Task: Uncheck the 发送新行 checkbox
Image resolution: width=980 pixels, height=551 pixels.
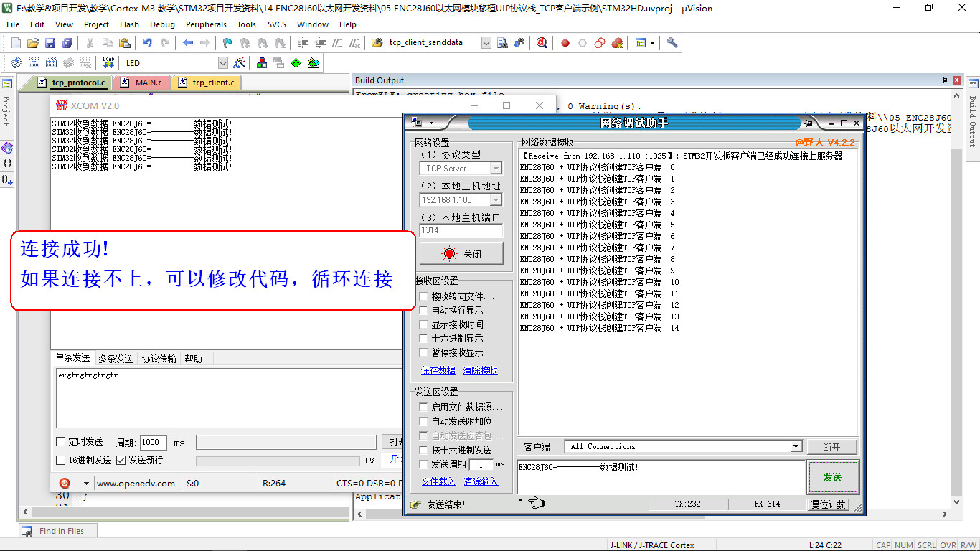Action: 121,460
